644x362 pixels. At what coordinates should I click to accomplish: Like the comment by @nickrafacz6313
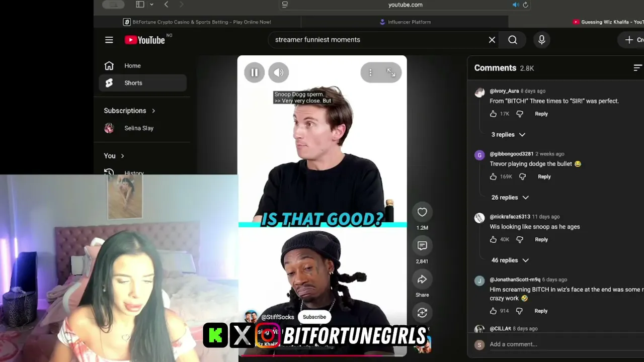coord(493,240)
